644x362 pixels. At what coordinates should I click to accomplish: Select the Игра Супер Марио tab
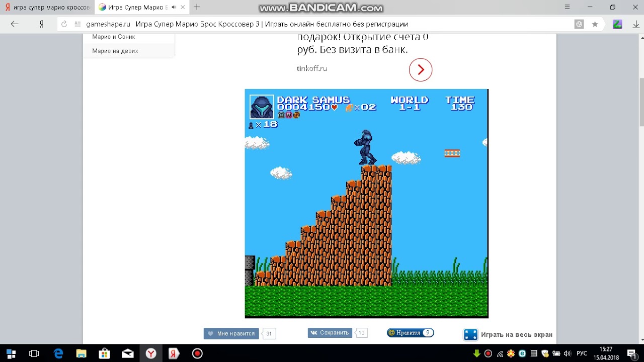click(141, 7)
